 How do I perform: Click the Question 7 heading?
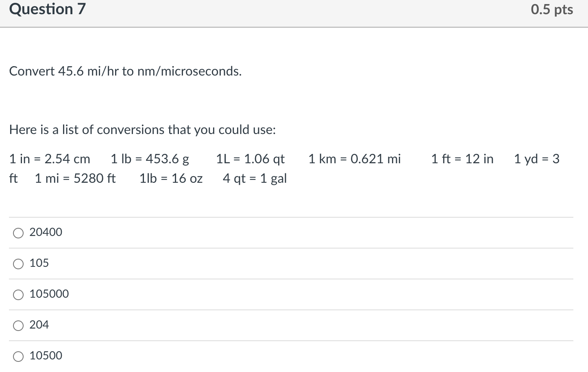pyautogui.click(x=48, y=9)
